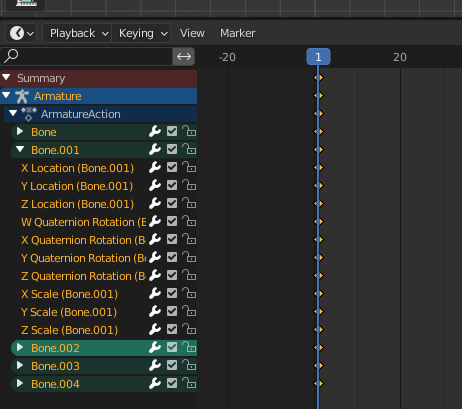Open the Playback dropdown

pos(77,33)
